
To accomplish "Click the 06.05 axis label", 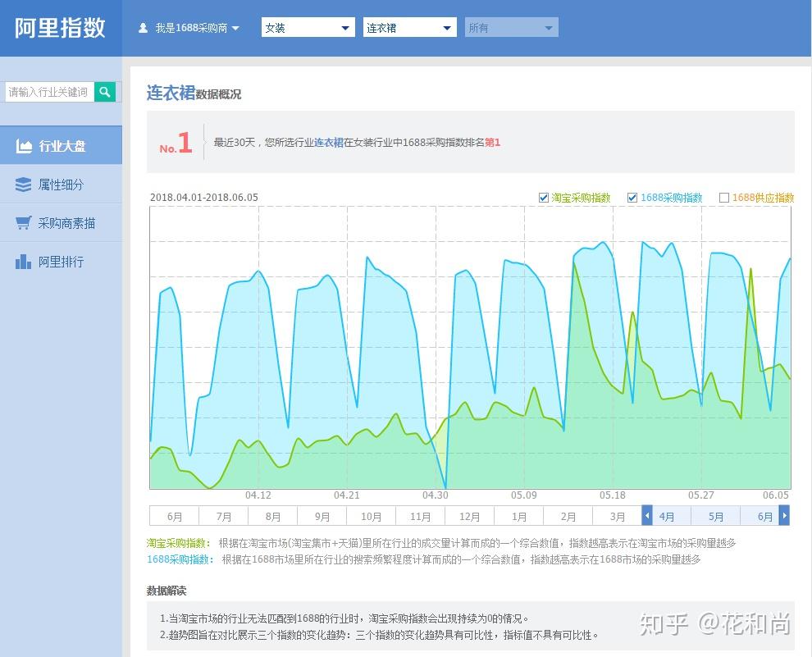I will 776,495.
